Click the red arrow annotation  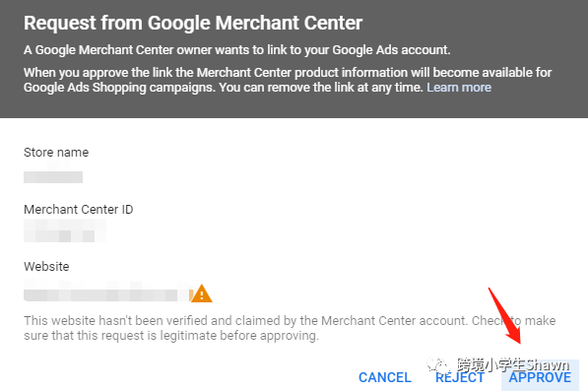(504, 315)
